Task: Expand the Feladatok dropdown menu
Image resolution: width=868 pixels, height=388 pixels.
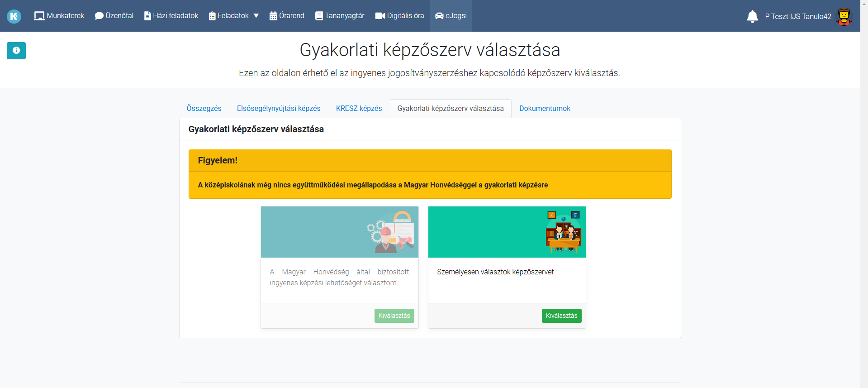Action: tap(234, 16)
